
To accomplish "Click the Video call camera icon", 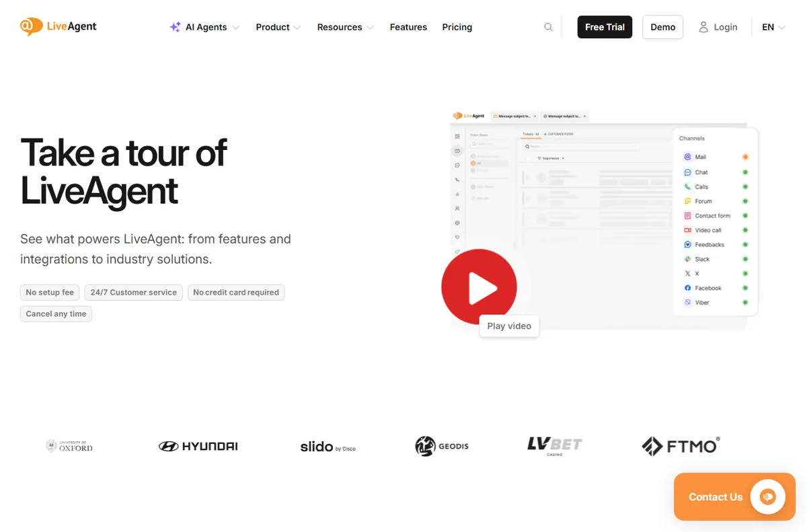I will click(687, 230).
